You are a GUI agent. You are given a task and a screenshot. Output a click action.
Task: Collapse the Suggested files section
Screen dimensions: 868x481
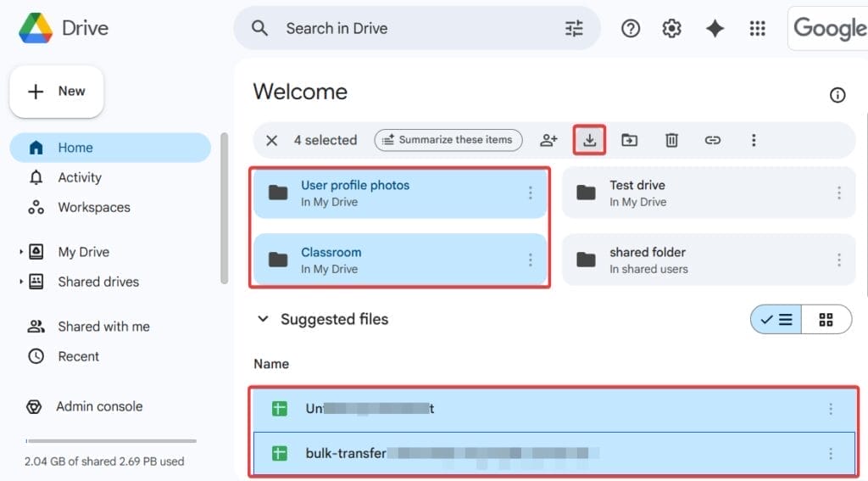point(263,320)
